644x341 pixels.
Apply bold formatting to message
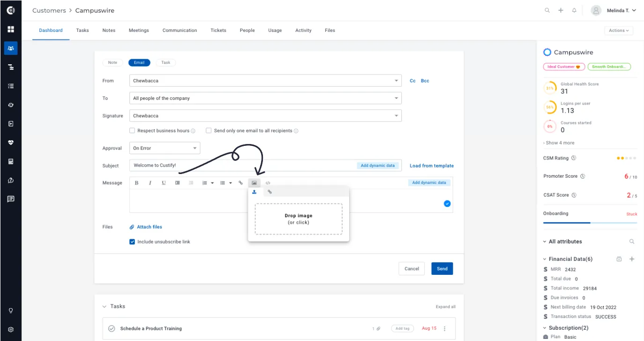point(136,183)
